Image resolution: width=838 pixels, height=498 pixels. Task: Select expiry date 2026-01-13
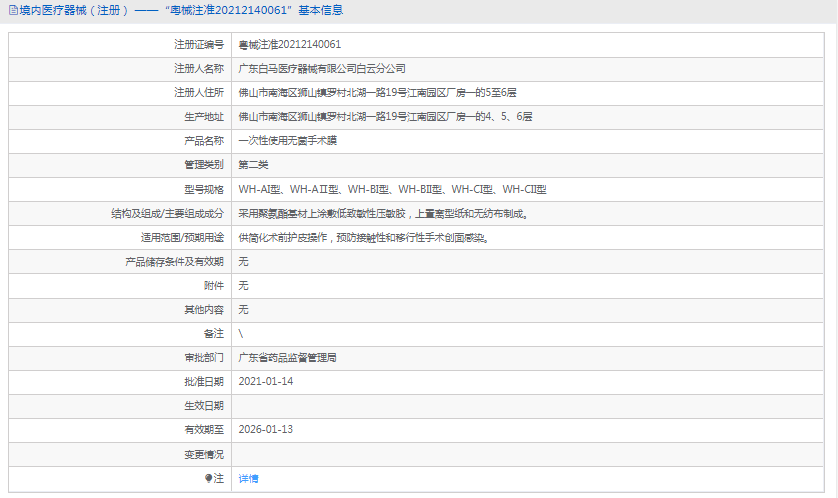point(266,430)
